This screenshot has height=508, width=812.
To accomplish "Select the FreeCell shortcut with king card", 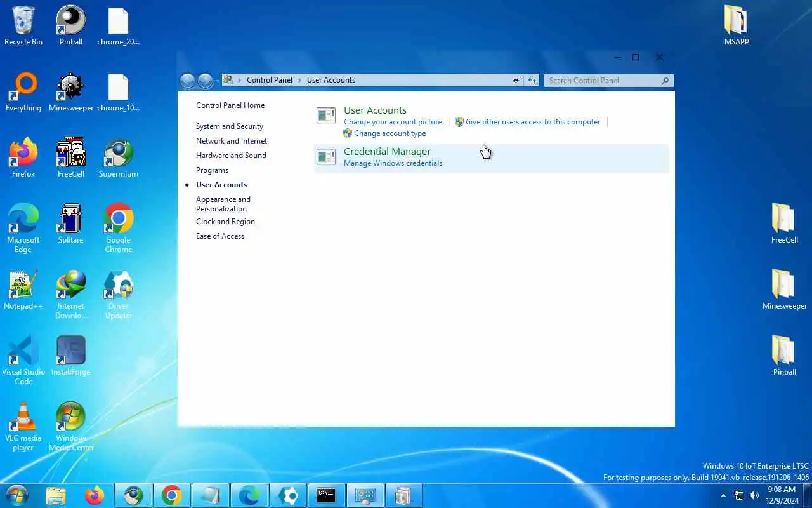I will tap(71, 158).
